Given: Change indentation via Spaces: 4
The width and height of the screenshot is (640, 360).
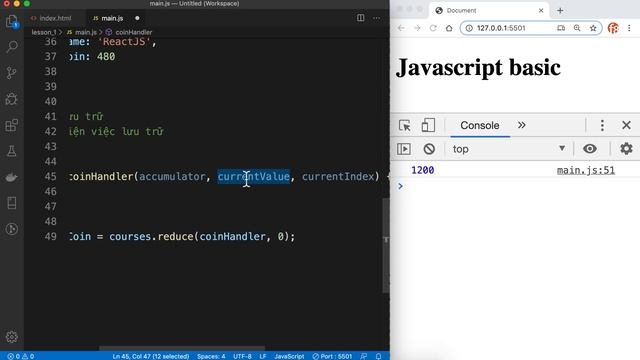Looking at the screenshot, I should [211, 356].
